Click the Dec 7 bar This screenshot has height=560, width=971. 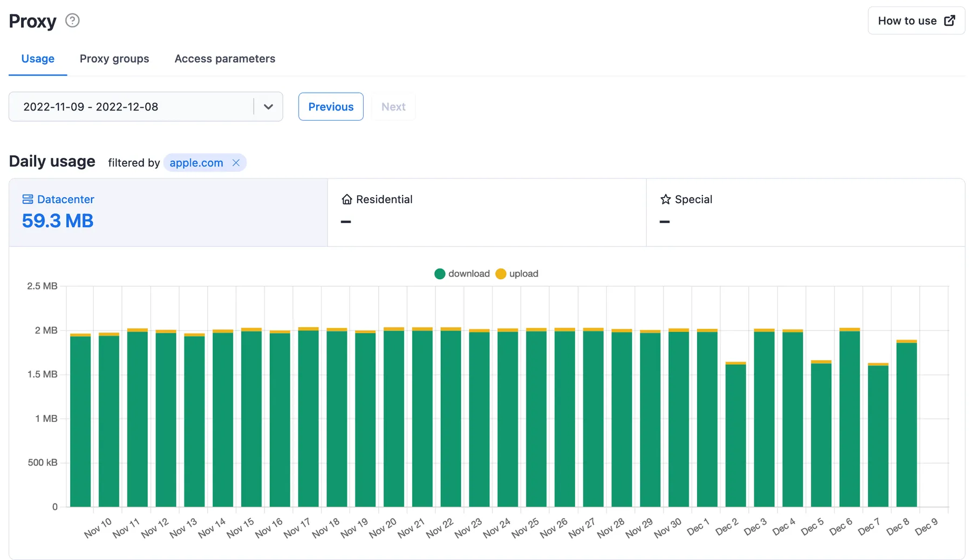(x=878, y=435)
